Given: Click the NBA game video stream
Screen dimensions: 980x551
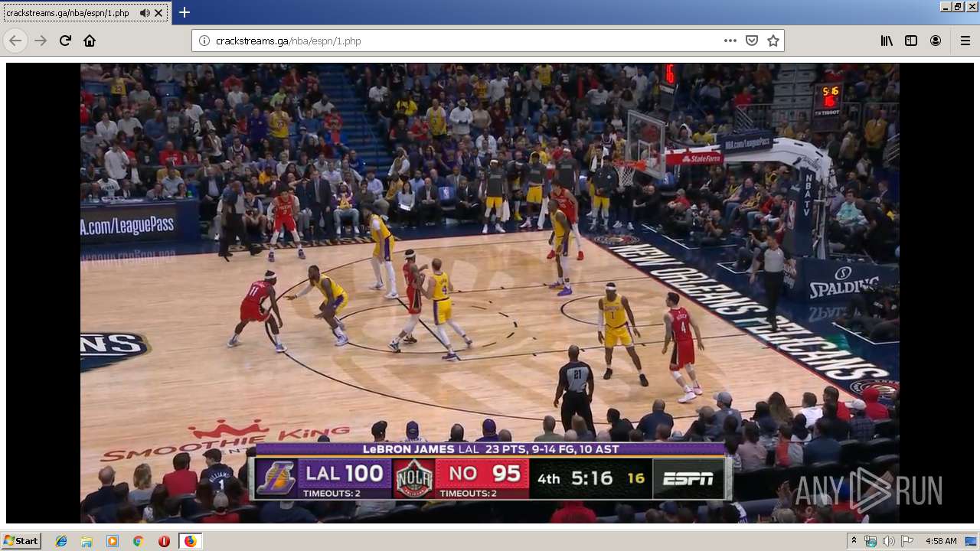Looking at the screenshot, I should [x=490, y=293].
